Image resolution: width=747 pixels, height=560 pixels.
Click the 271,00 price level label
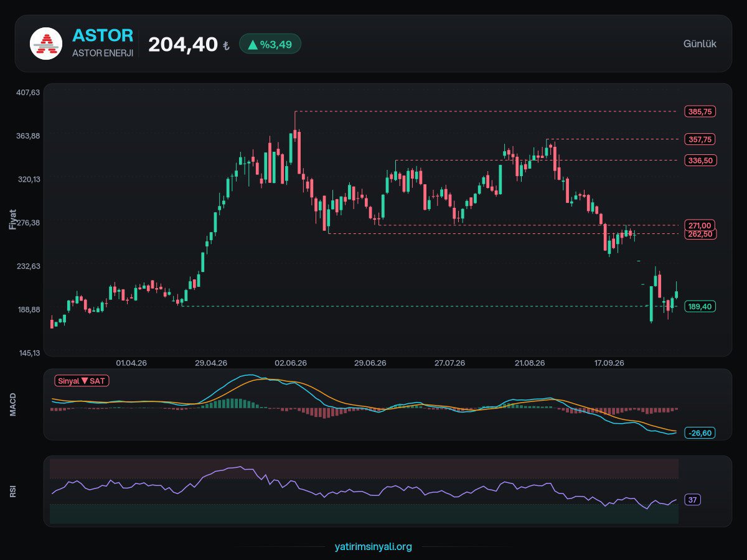700,225
